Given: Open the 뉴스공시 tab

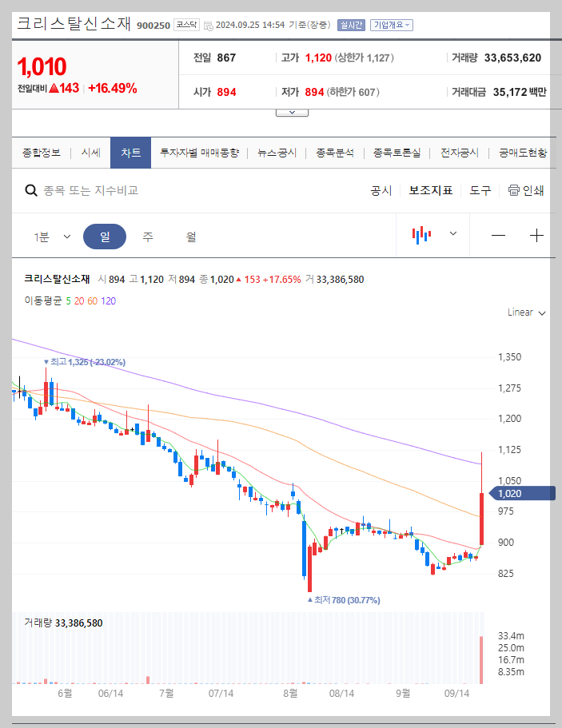Looking at the screenshot, I should point(276,152).
